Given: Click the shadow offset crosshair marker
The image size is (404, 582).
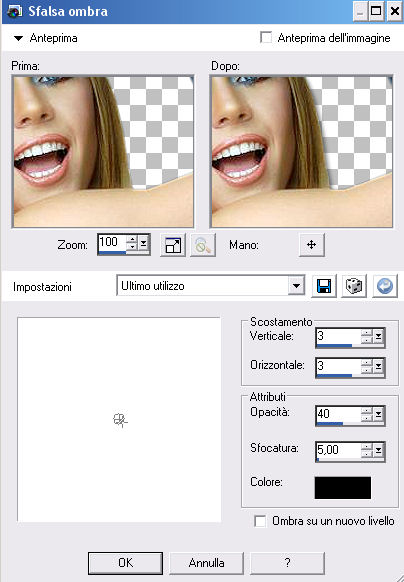Looking at the screenshot, I should [120, 420].
